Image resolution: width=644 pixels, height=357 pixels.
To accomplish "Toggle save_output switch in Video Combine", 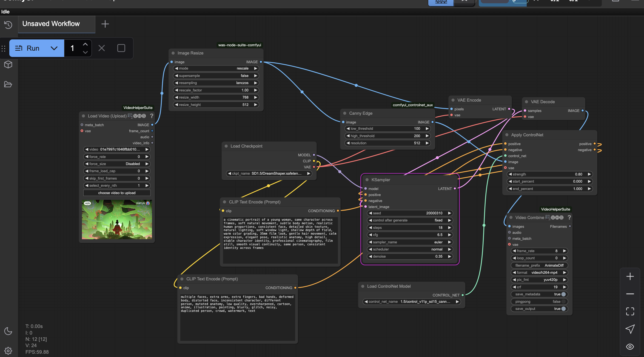I will point(563,309).
